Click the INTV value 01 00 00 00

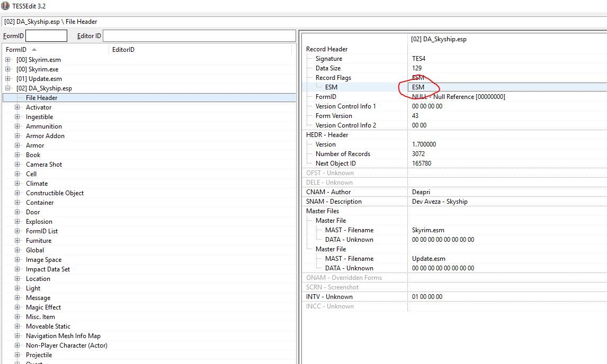pos(427,297)
